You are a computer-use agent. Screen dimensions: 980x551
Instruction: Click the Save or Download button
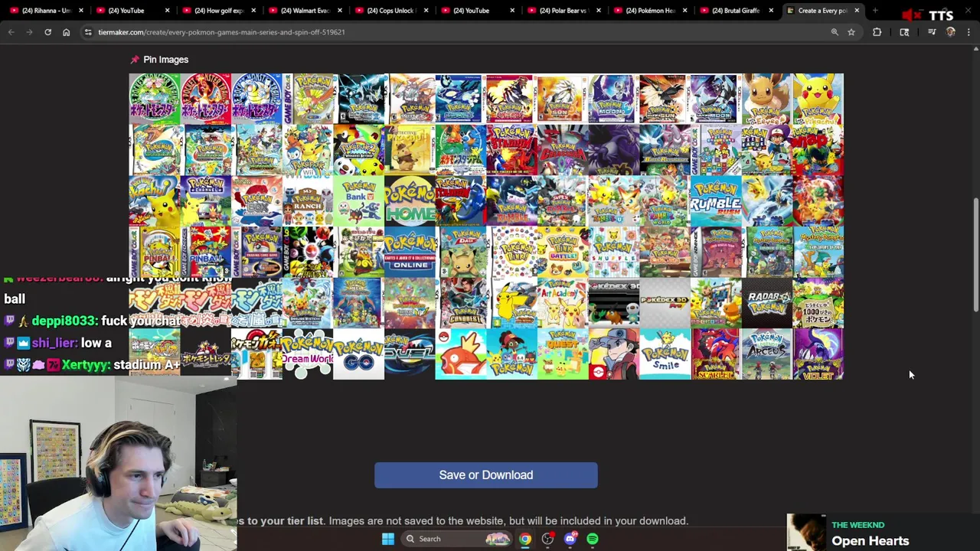(486, 475)
